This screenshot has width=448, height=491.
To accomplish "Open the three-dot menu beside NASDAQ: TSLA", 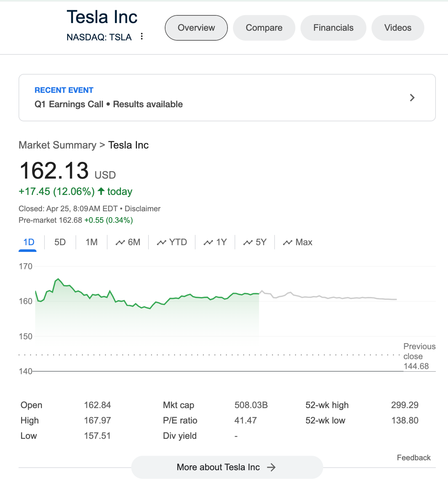I will (142, 36).
